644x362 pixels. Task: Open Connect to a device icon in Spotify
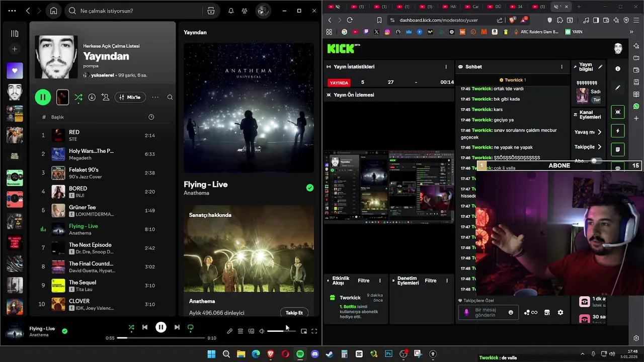(251, 331)
